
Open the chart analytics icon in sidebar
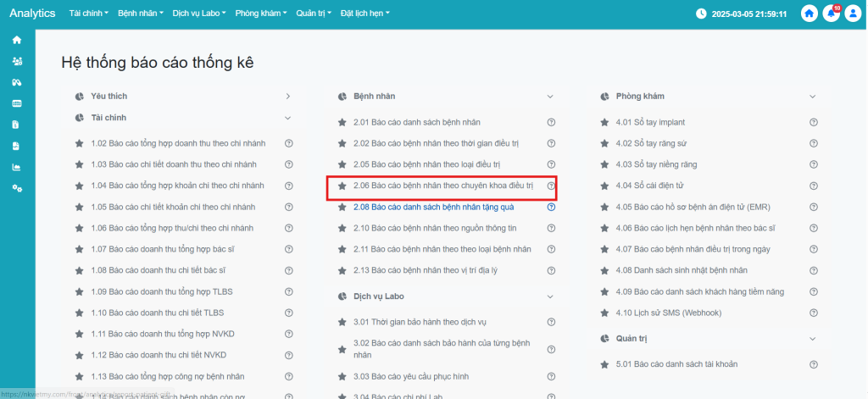(17, 167)
